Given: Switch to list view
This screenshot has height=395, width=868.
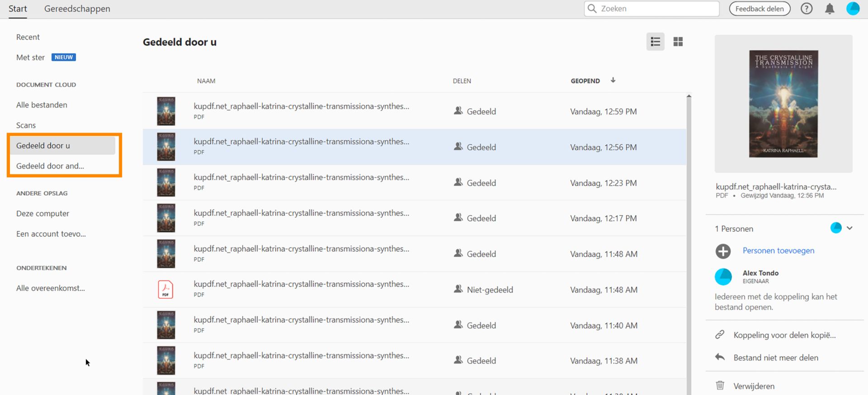Looking at the screenshot, I should click(x=655, y=42).
